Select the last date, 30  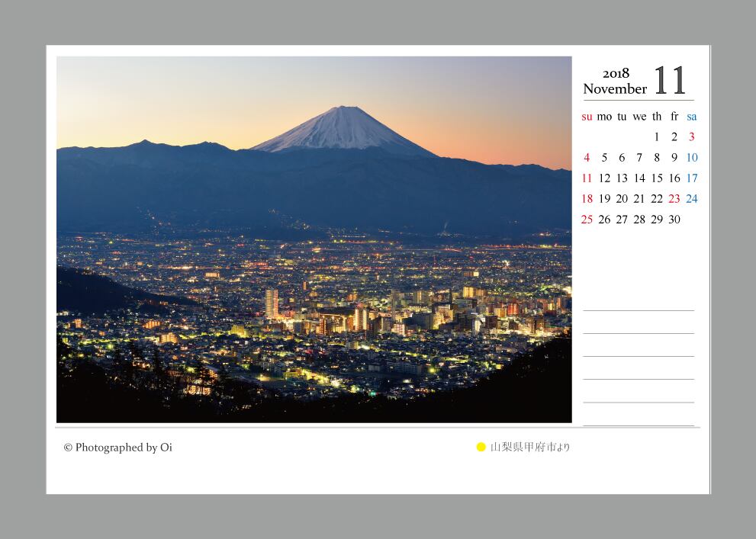coord(674,220)
